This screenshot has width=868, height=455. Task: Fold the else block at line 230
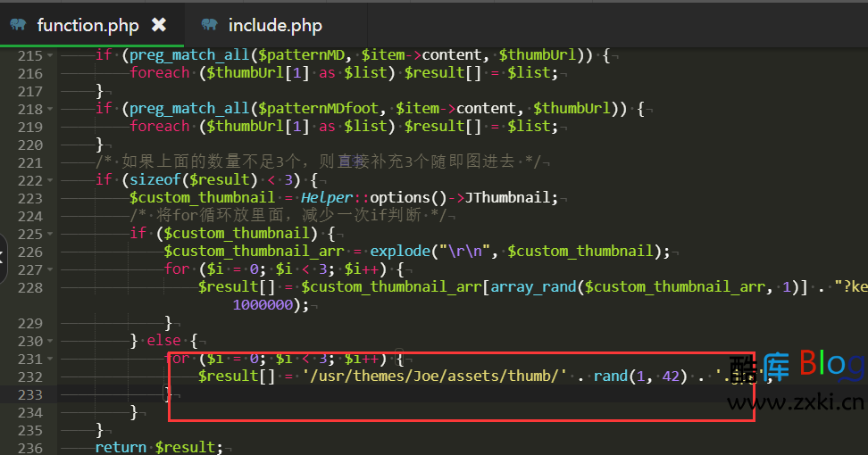[51, 341]
